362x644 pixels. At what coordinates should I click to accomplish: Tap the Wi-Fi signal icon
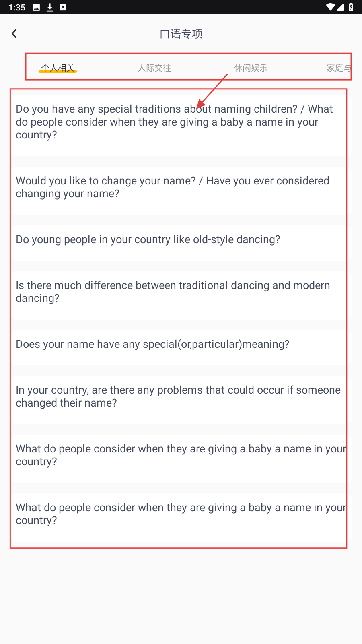click(x=330, y=7)
